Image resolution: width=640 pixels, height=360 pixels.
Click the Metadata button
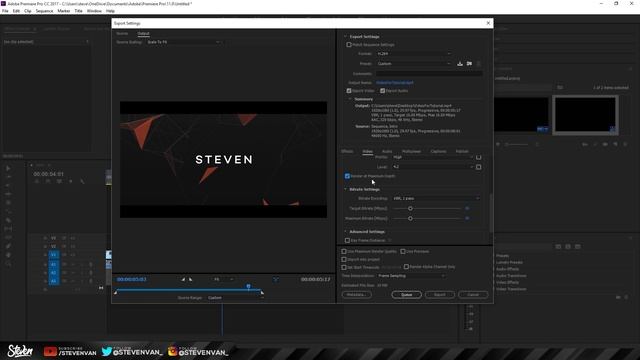[356, 295]
